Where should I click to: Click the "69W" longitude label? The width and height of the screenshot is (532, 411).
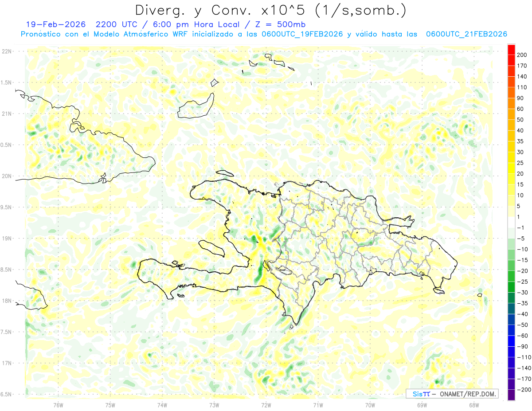422,404
